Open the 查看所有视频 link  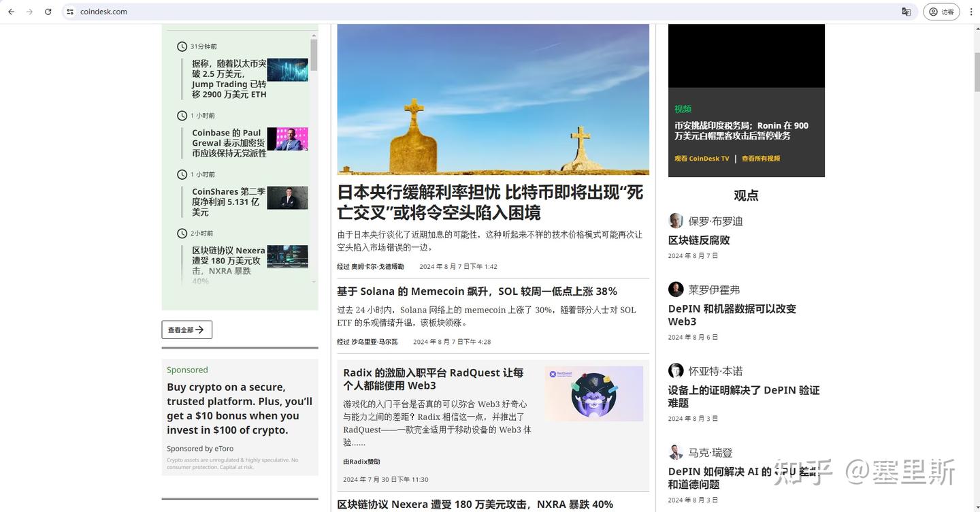[760, 158]
